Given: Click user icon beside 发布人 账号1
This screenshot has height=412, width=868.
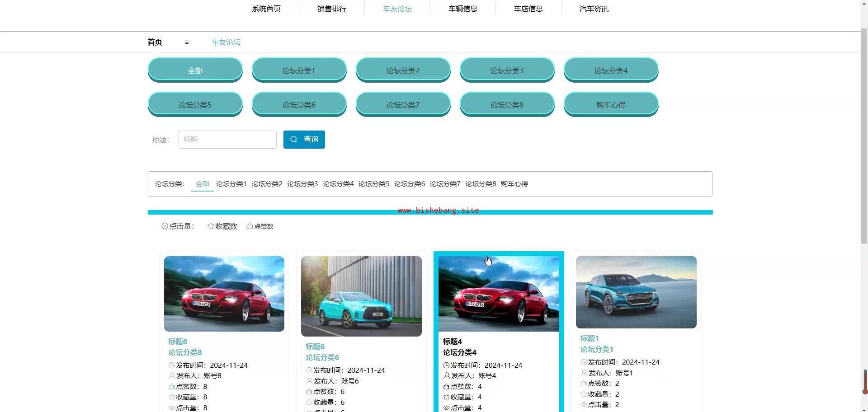Looking at the screenshot, I should click(584, 373).
